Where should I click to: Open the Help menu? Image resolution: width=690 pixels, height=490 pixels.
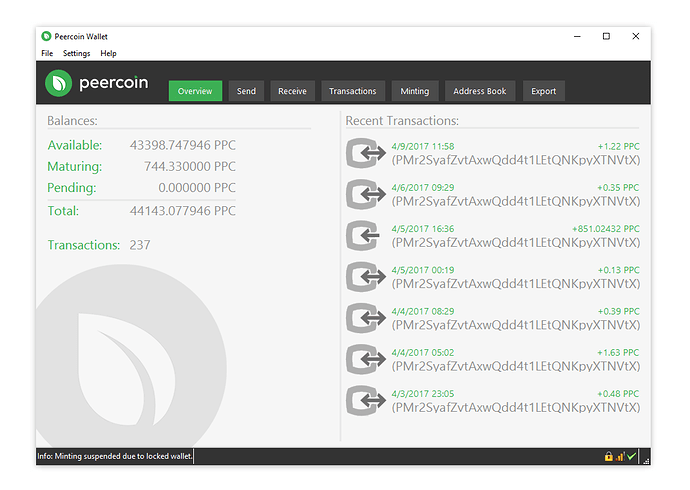click(108, 53)
